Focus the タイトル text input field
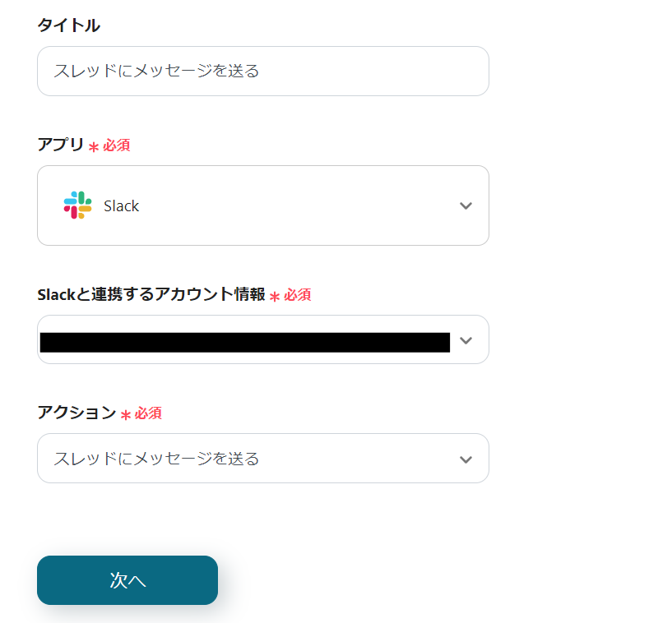This screenshot has height=623, width=672. coord(263,72)
